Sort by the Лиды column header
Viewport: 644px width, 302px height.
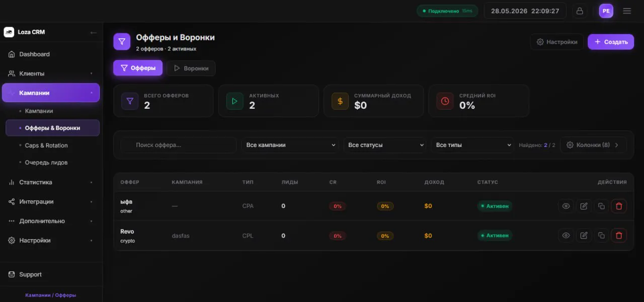pos(290,182)
